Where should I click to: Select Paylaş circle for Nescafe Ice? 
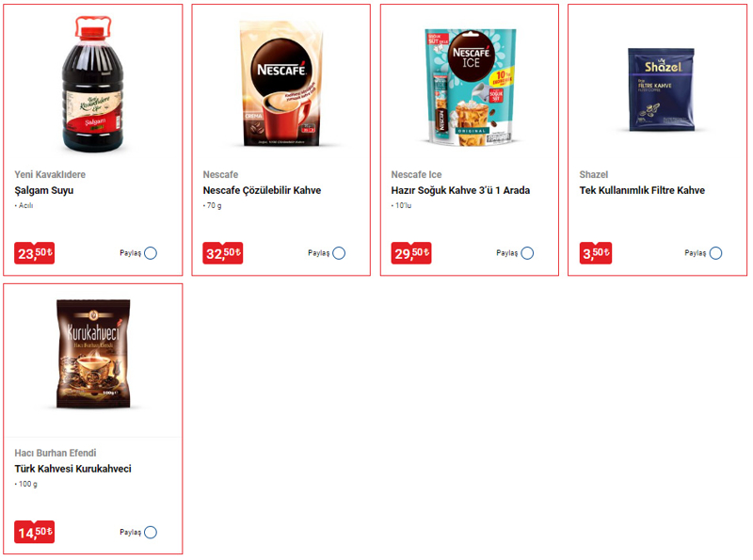coord(527,253)
